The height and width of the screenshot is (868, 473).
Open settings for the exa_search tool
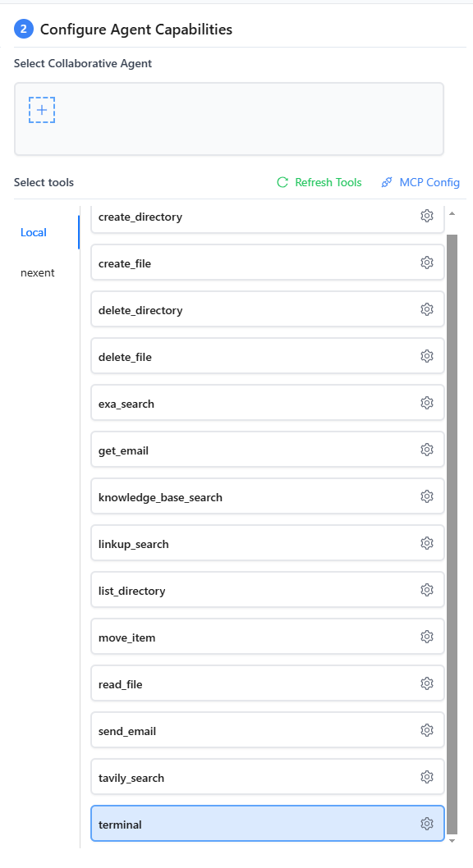(x=426, y=402)
